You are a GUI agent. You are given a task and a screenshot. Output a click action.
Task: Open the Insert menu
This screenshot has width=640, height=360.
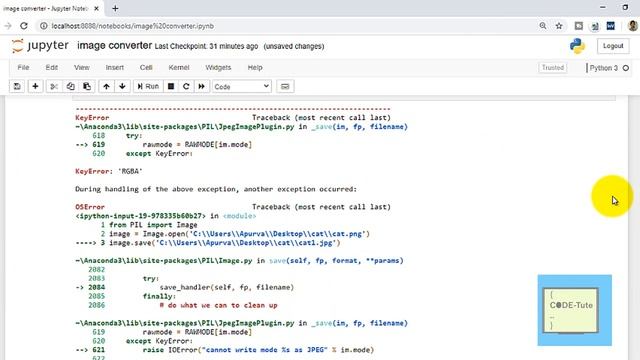pos(115,68)
